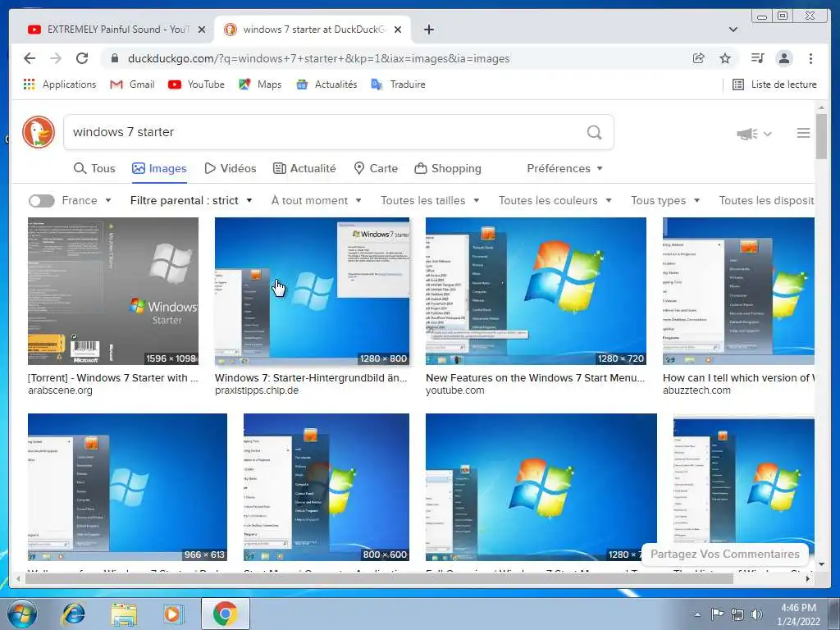Select the Actualité search tab
The height and width of the screenshot is (630, 840).
pyautogui.click(x=304, y=168)
